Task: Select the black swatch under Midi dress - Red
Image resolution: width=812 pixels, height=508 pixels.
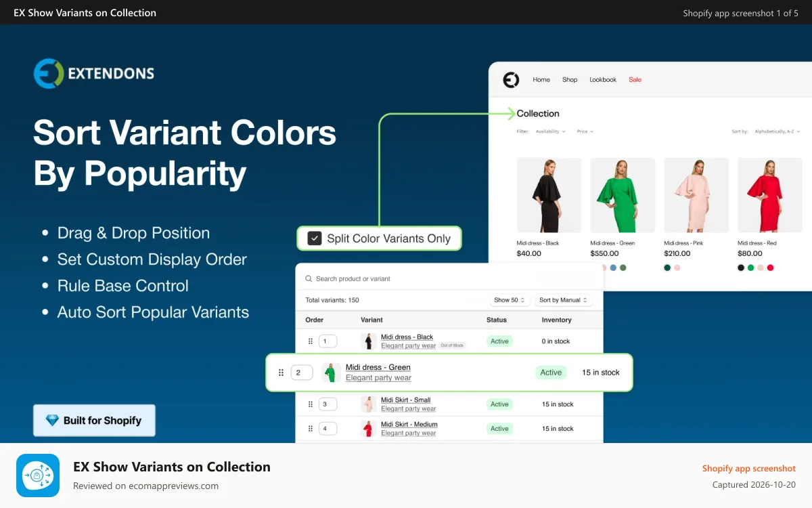Action: 741,268
